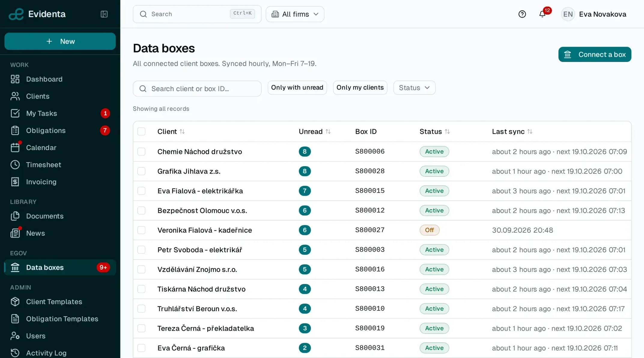Tick the select-all checkbox in table header
Viewport: 644px width, 358px height.
coord(141,131)
